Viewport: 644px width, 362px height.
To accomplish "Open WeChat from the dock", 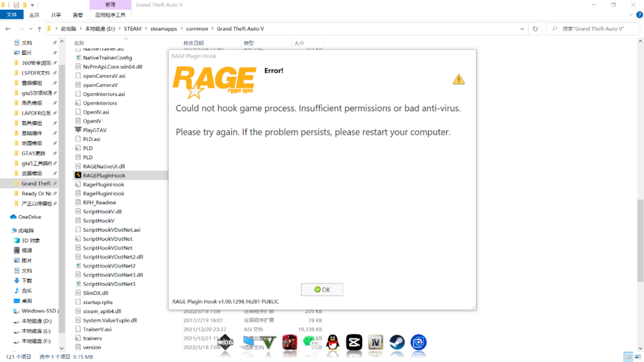I will pyautogui.click(x=311, y=342).
